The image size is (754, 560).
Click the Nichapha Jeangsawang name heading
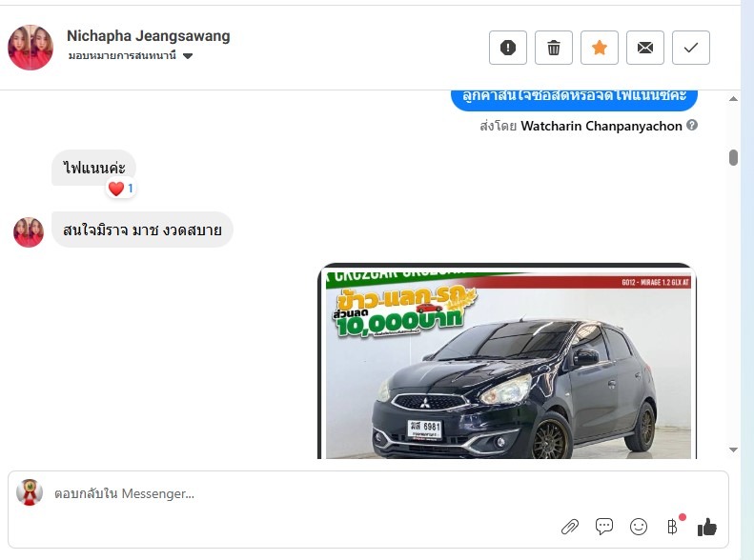click(148, 35)
